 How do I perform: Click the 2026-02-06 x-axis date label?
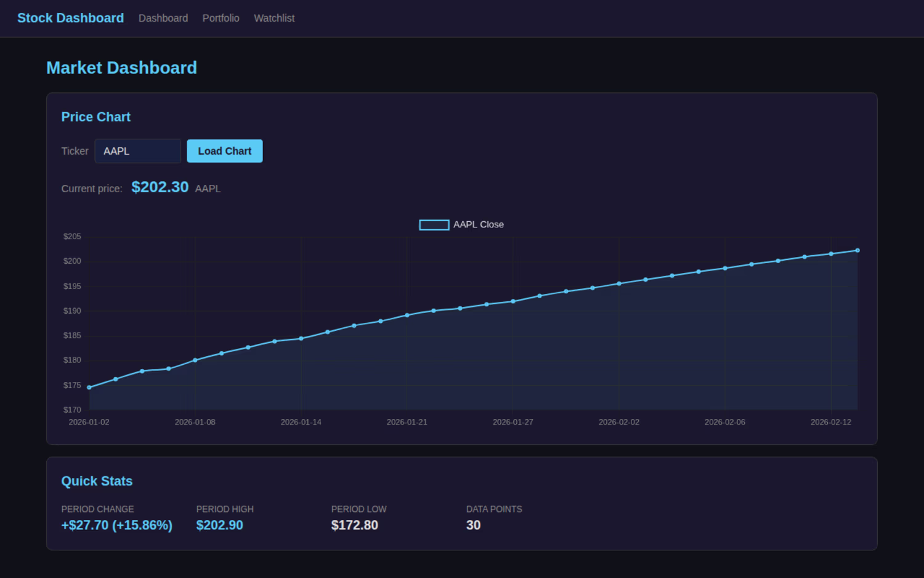725,422
